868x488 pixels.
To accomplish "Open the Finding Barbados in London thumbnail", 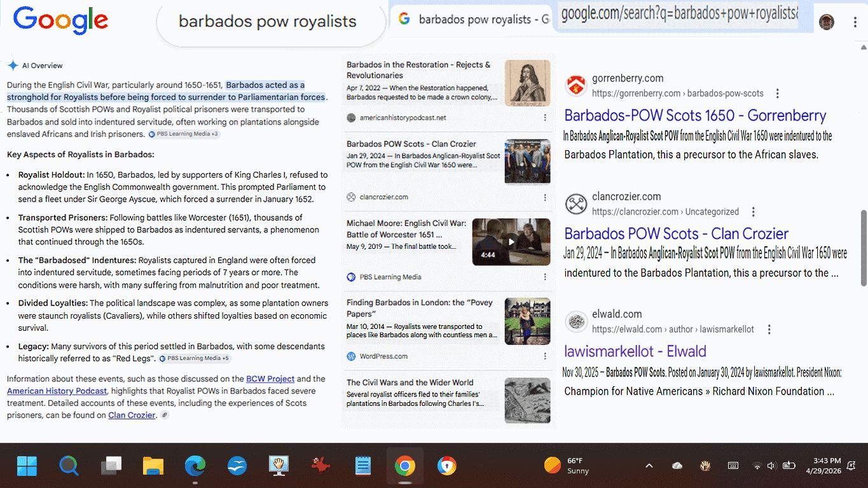I will (x=527, y=321).
